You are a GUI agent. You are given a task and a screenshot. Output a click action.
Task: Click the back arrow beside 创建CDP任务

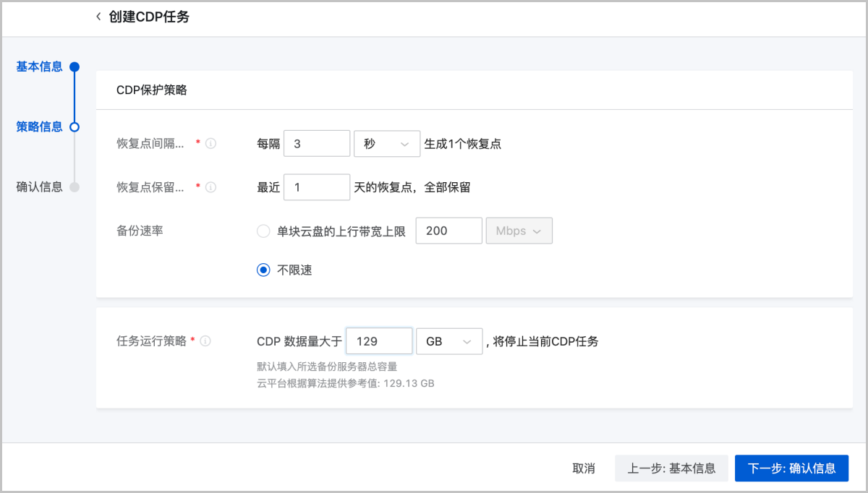pos(98,16)
